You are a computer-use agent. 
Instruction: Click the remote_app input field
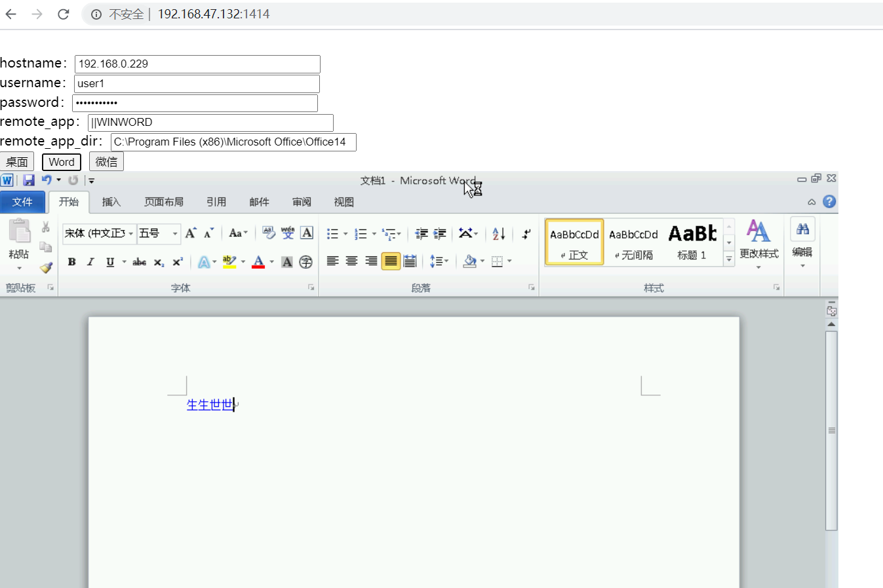(210, 123)
